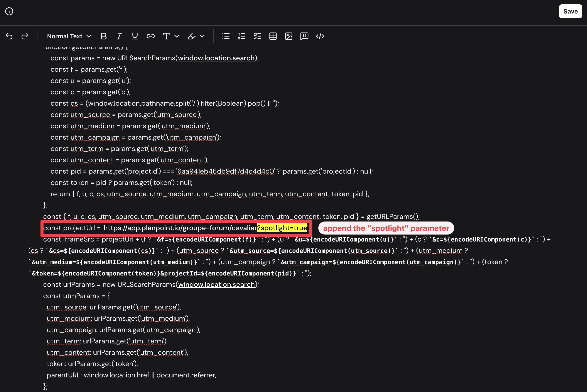This screenshot has height=392, width=587.
Task: Open the Normal Text style dropdown
Action: pos(69,36)
